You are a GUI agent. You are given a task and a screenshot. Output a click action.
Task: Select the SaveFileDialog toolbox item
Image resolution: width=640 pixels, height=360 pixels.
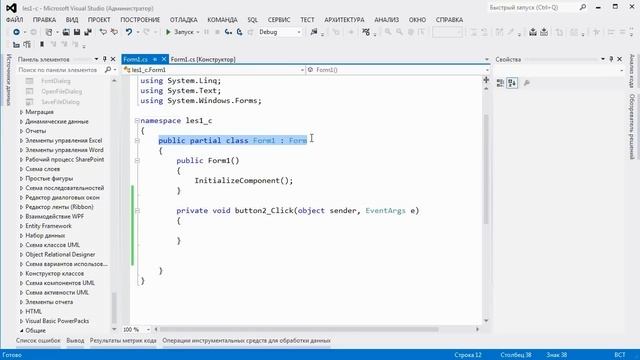pos(60,102)
